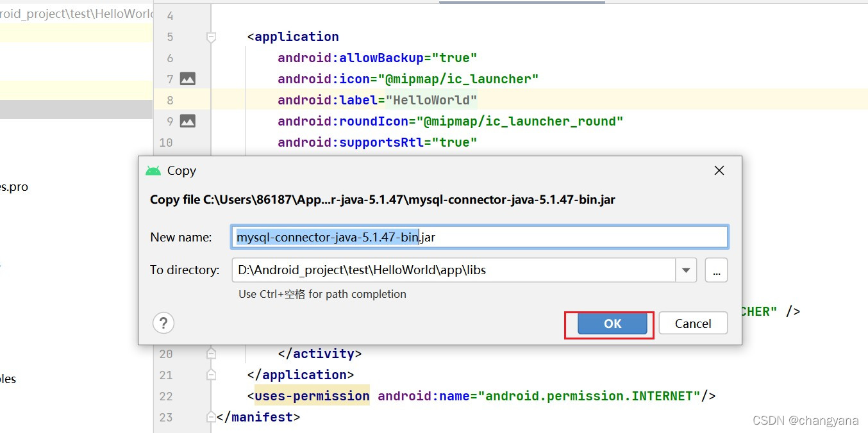Click the android:allowBackup attribute line
Viewport: 868px width, 433px height.
pos(377,58)
